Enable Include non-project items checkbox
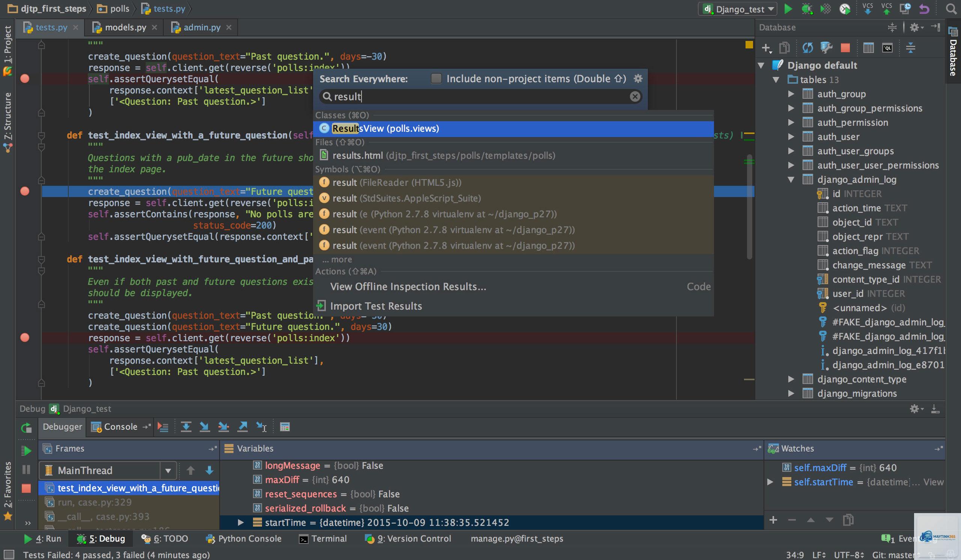The image size is (961, 560). click(436, 78)
